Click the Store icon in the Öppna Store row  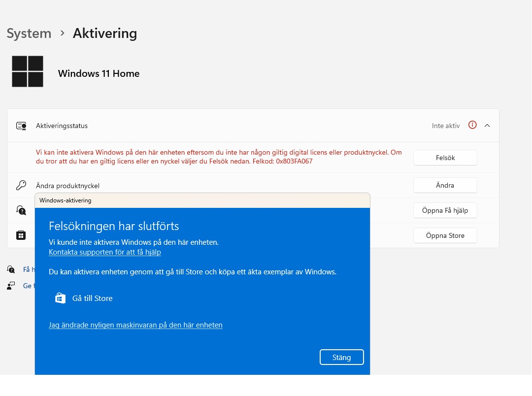(21, 235)
